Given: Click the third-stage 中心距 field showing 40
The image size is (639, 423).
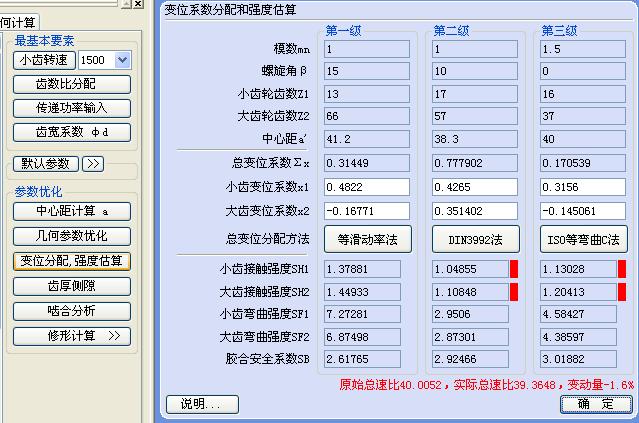Looking at the screenshot, I should (583, 139).
